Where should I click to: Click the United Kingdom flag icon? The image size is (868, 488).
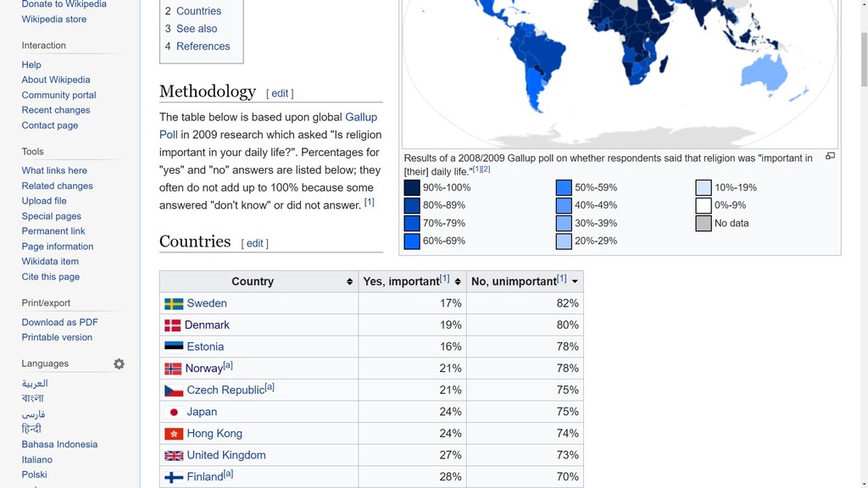coord(174,455)
